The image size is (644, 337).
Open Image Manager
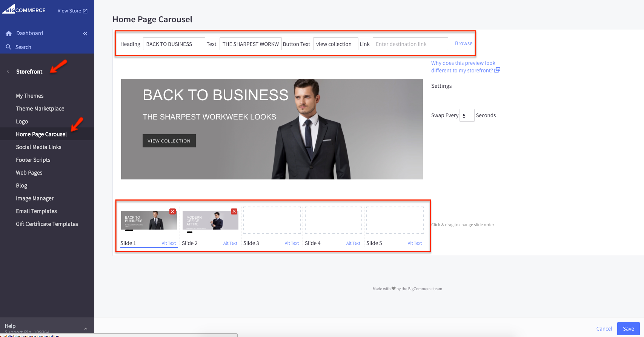point(35,198)
